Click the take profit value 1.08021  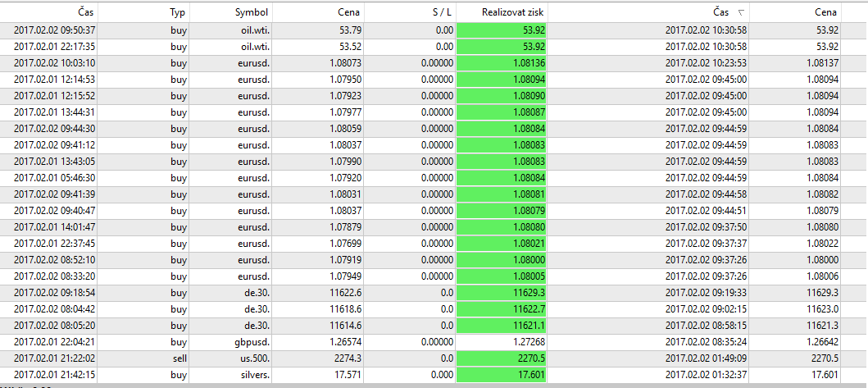tap(529, 244)
